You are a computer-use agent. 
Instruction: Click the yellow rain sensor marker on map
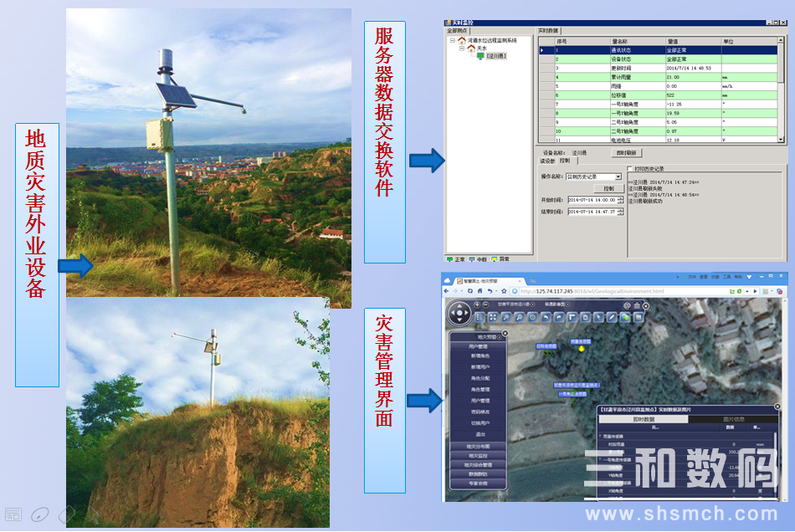tap(581, 348)
